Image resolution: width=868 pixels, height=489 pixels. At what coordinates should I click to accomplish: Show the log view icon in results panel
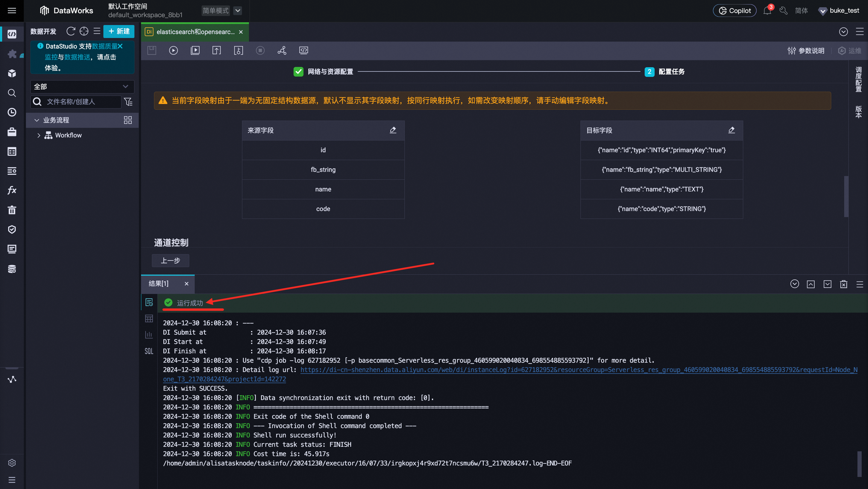coord(149,302)
